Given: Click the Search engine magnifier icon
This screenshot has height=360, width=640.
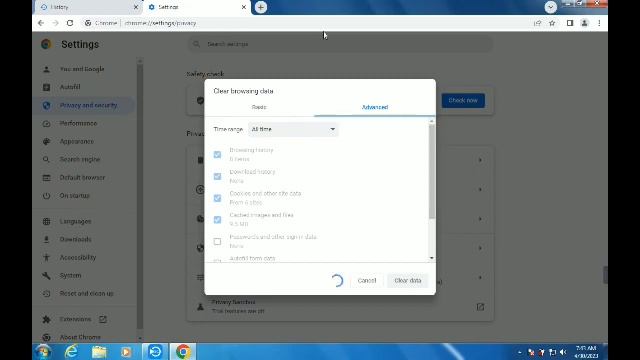Looking at the screenshot, I should 47,159.
